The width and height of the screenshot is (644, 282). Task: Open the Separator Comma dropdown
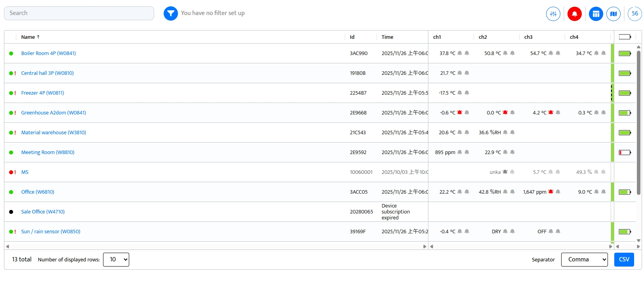coord(584,259)
